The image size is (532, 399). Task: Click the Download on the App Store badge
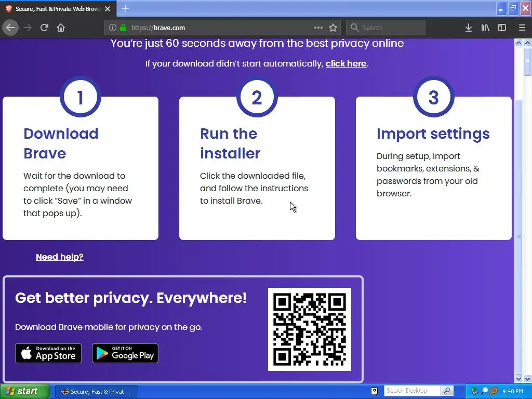pyautogui.click(x=48, y=353)
